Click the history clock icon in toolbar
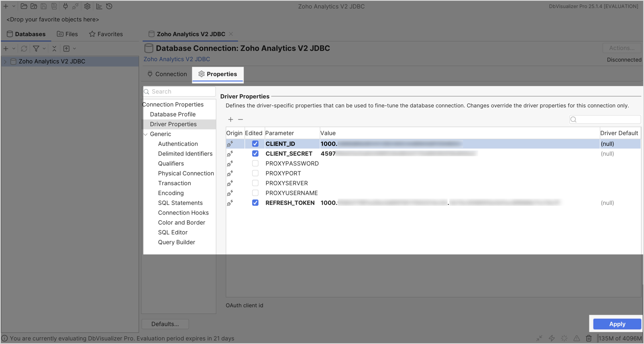The height and width of the screenshot is (344, 644). [x=109, y=6]
